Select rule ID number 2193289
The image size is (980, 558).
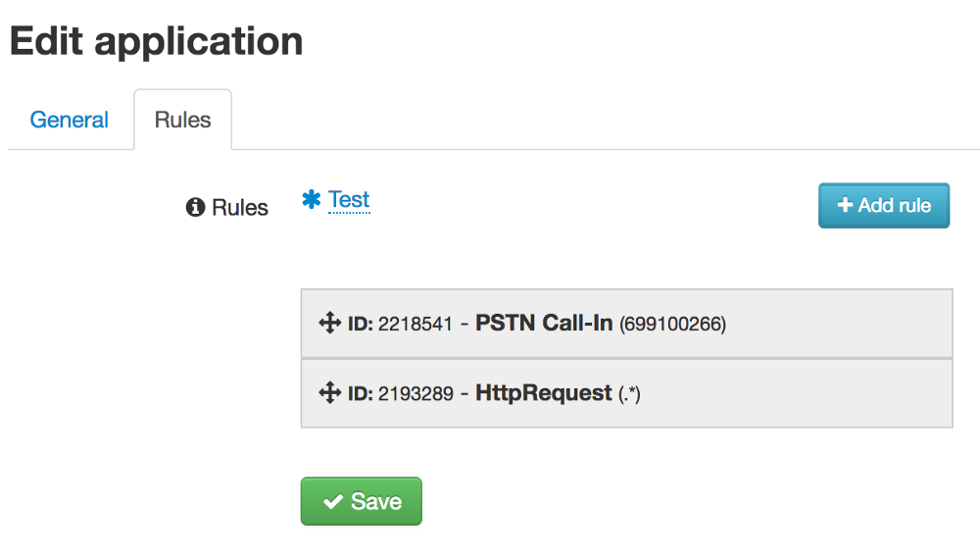416,394
